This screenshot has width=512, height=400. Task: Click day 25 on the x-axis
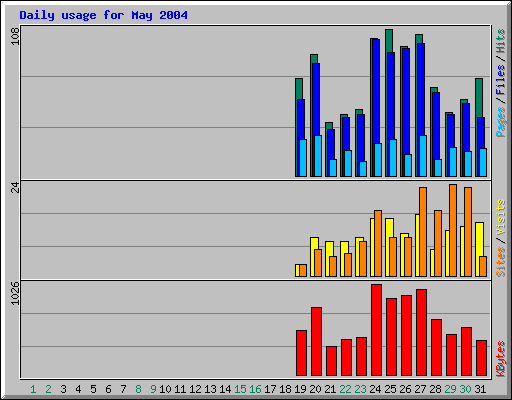pos(390,389)
